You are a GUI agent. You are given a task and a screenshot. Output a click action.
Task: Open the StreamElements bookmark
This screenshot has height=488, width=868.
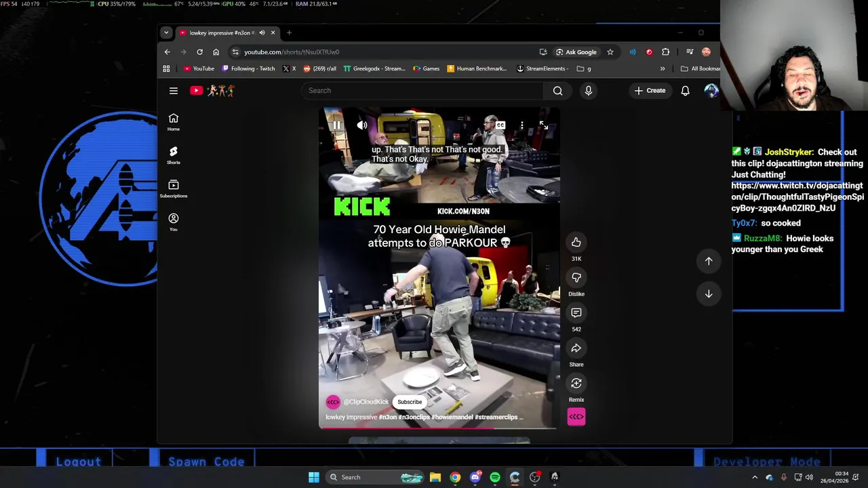click(542, 68)
